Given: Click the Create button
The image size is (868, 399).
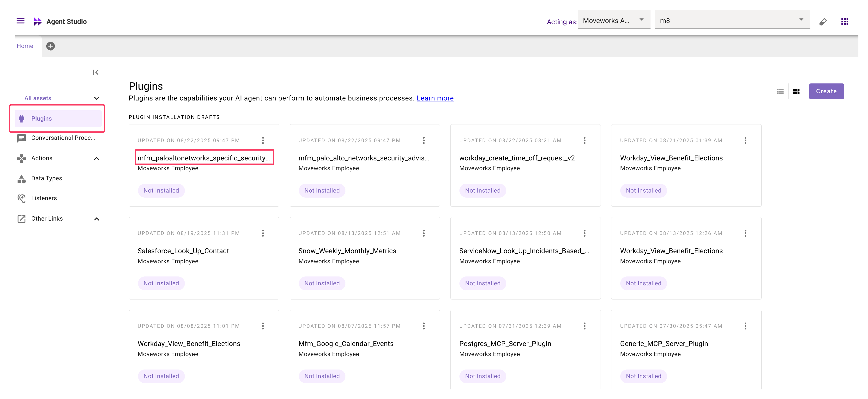Looking at the screenshot, I should click(826, 91).
